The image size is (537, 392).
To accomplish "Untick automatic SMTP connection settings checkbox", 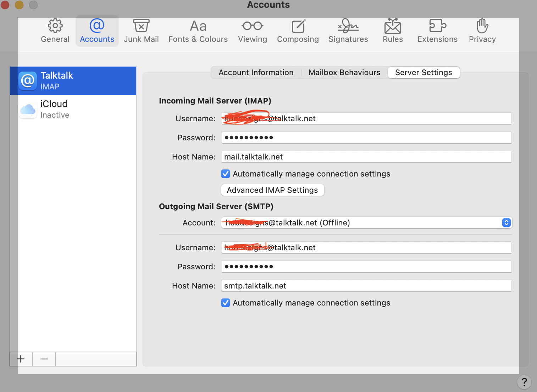I will tap(226, 303).
